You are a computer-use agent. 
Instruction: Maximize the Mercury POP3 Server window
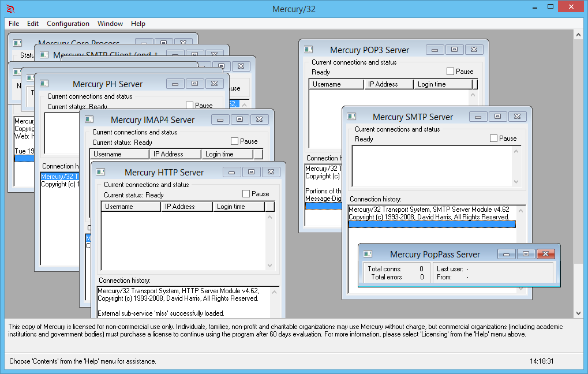pyautogui.click(x=455, y=50)
